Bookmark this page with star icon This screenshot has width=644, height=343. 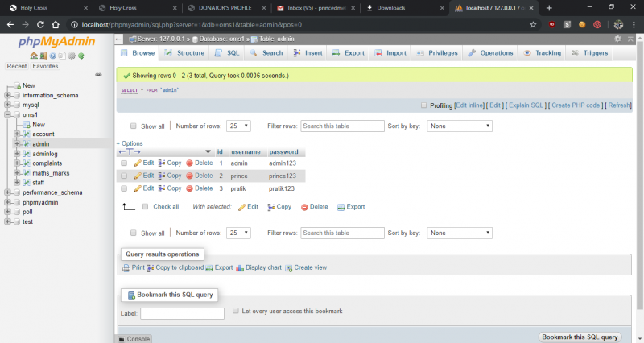point(533,25)
